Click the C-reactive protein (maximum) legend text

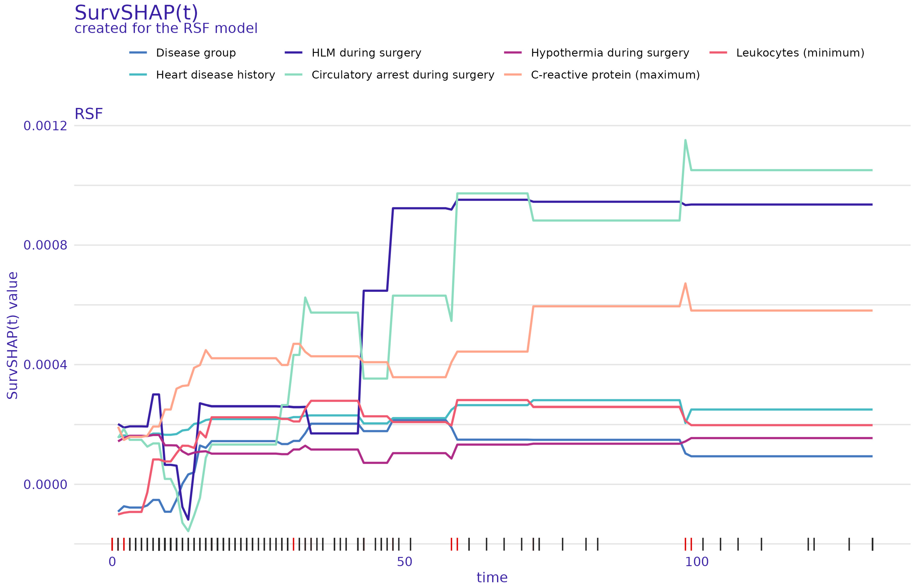pos(615,75)
